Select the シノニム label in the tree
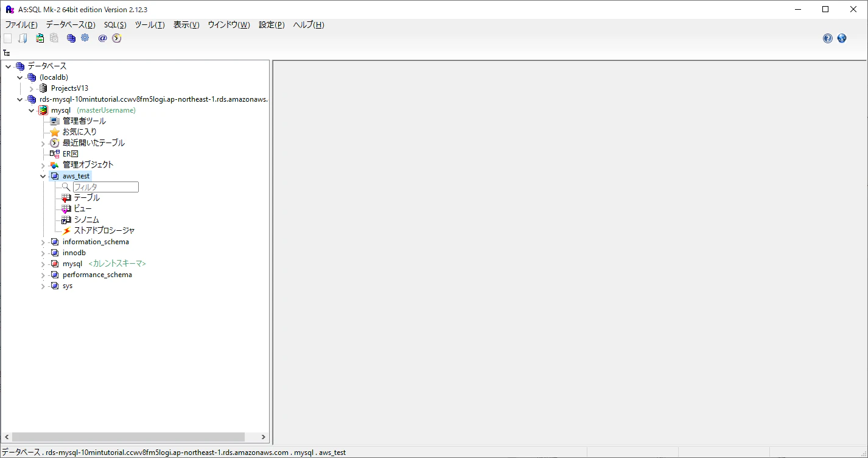This screenshot has width=868, height=458. click(86, 220)
